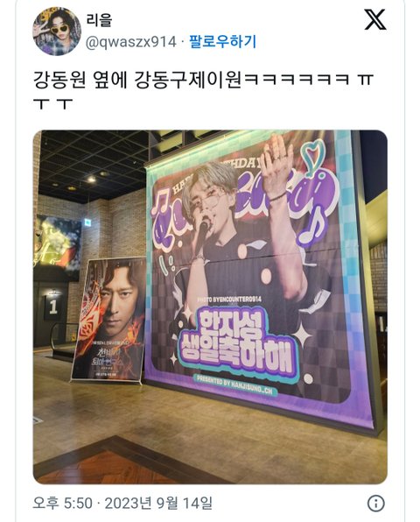
Task: Select the display name 리을
Action: tap(99, 19)
